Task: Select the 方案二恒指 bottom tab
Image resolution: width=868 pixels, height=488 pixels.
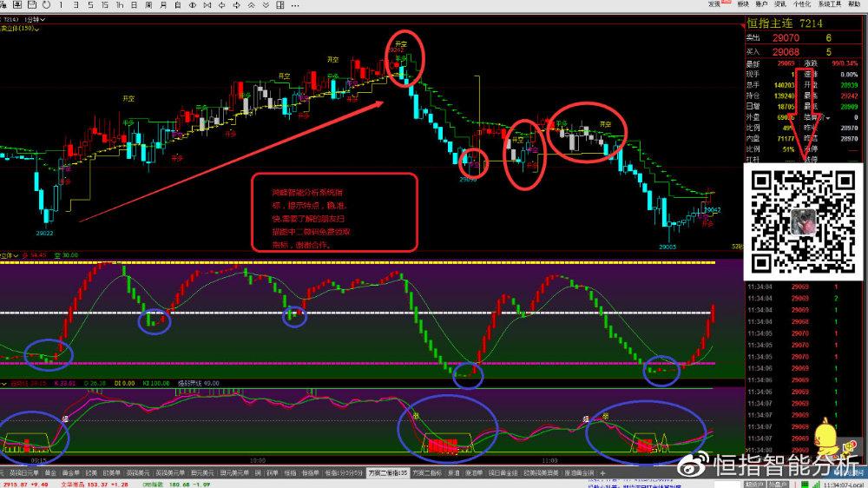Action: click(x=387, y=473)
